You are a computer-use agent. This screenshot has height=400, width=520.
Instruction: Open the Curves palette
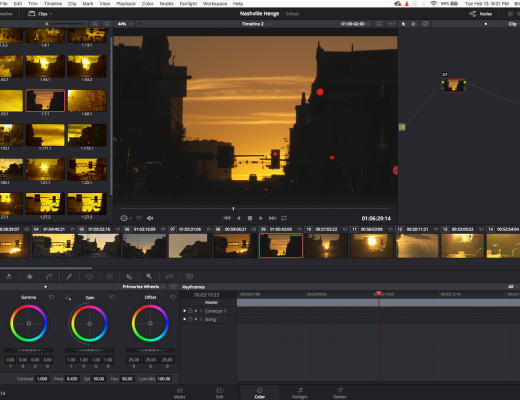click(x=49, y=276)
